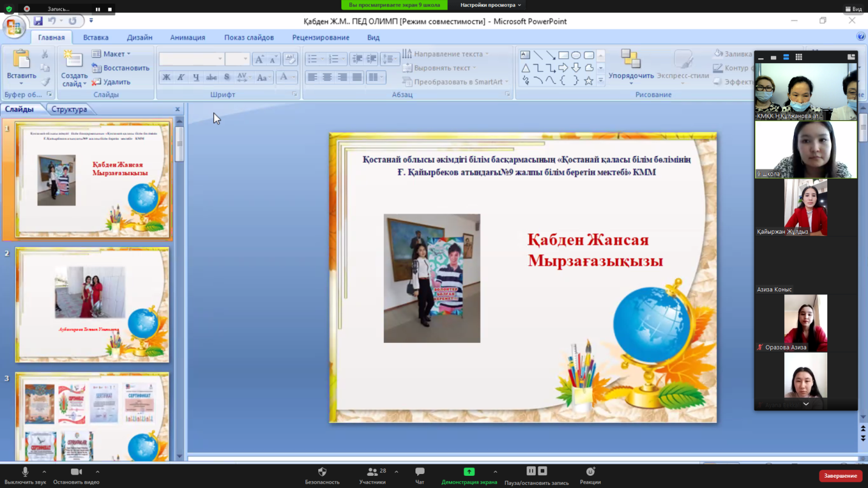Open Reactions (Реакции) in Zoom toolbar
The height and width of the screenshot is (488, 868).
click(590, 472)
